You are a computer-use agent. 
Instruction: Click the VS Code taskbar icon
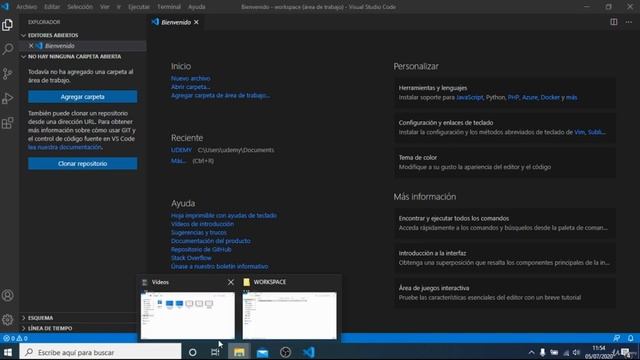pos(309,352)
